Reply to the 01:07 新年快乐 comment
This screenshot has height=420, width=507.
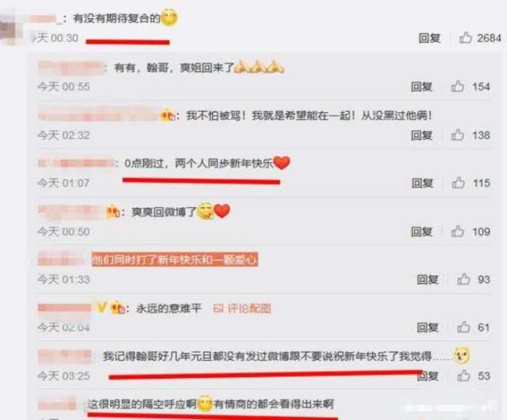tap(422, 183)
